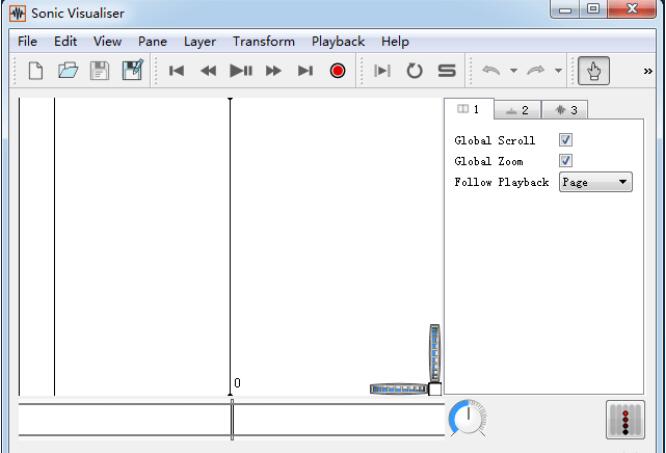Click the Sonic Visualiser title bar icon
The image size is (666, 453).
pos(18,13)
